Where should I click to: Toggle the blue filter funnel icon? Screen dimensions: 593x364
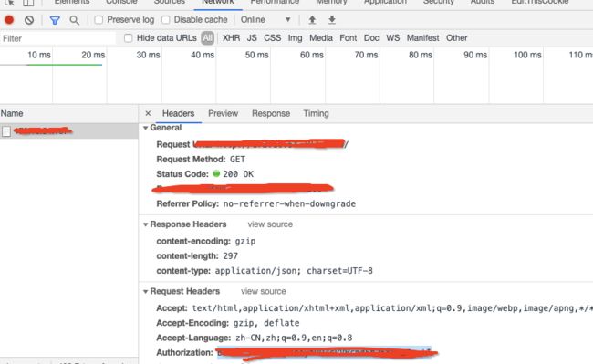(55, 20)
